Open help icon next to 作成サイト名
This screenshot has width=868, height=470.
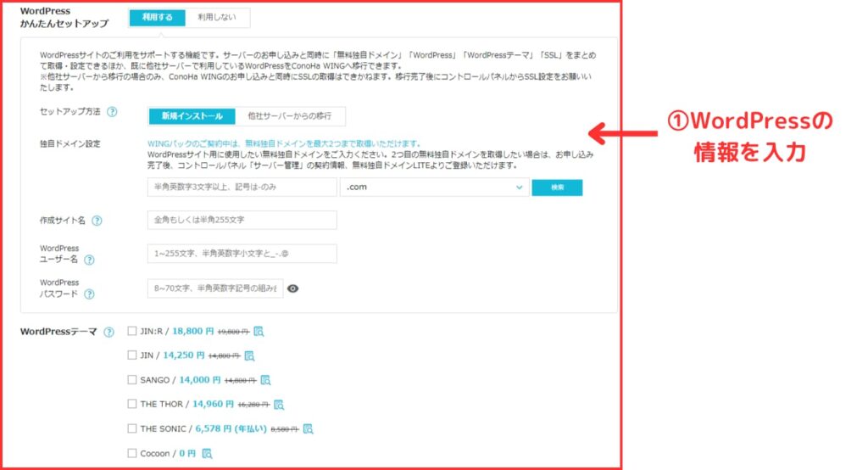(x=97, y=221)
